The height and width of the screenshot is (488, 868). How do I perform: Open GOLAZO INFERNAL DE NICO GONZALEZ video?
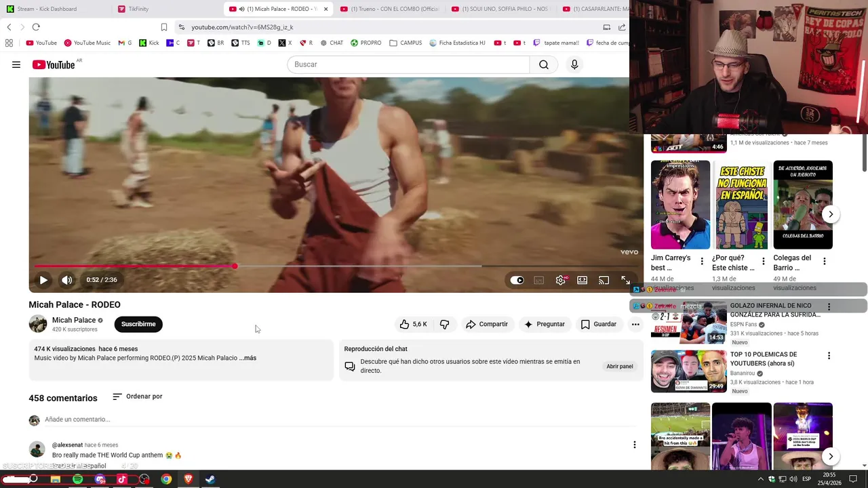pos(775,310)
